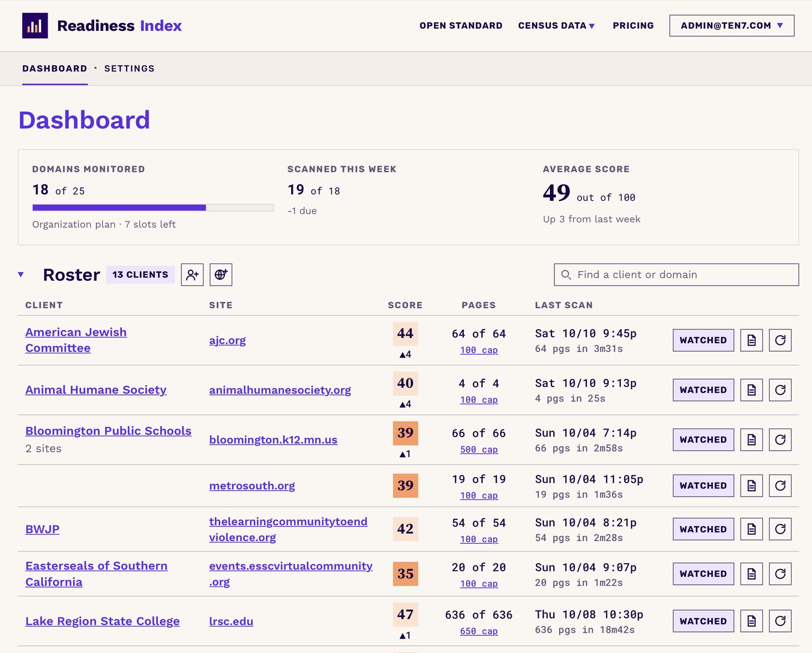Click the 500 cap link for bloomington.k12.mn.us
Screen dimensions: 812x653
click(x=479, y=450)
